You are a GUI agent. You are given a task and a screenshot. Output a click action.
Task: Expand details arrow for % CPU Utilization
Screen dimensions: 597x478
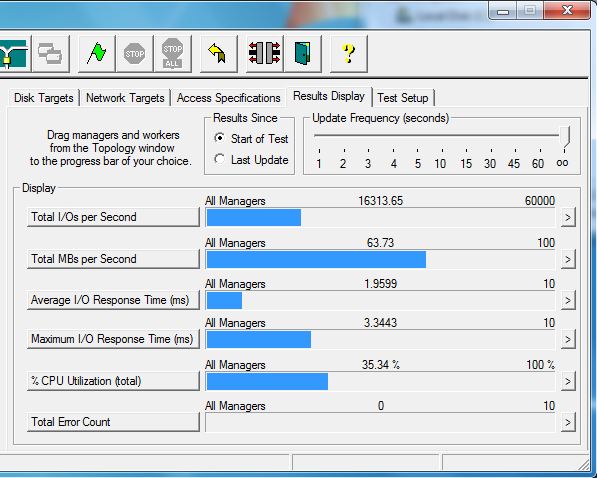(x=568, y=381)
